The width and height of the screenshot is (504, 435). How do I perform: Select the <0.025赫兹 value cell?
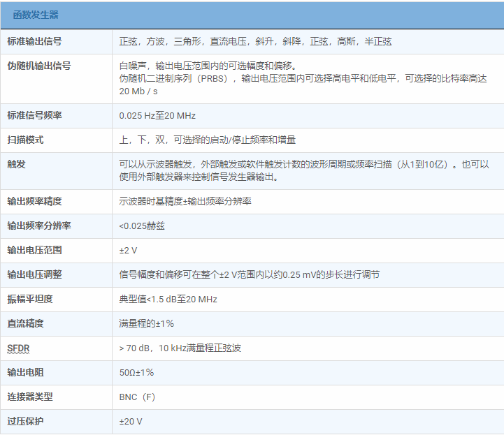(142, 226)
